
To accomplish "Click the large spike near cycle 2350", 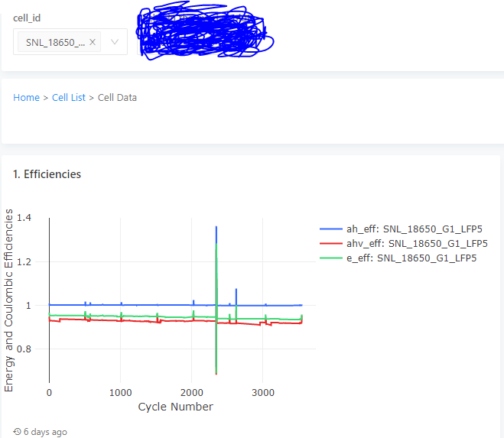I will pos(216,300).
